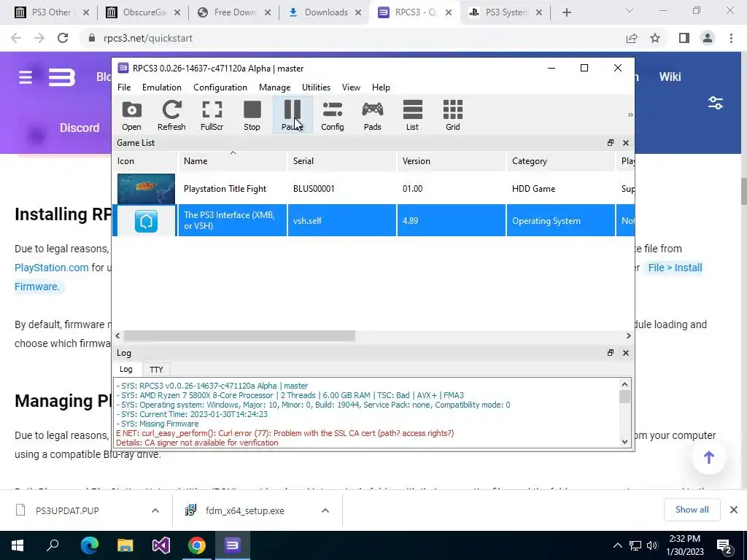Viewport: 747px width, 560px height.
Task: Close the Log panel
Action: pyautogui.click(x=625, y=353)
